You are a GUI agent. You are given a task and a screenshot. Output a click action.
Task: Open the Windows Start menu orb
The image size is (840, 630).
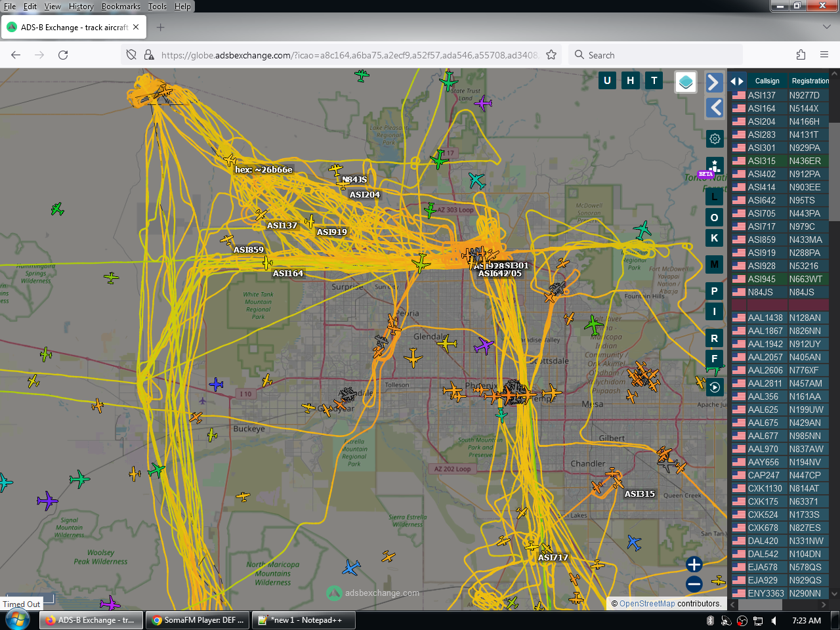pos(18,620)
